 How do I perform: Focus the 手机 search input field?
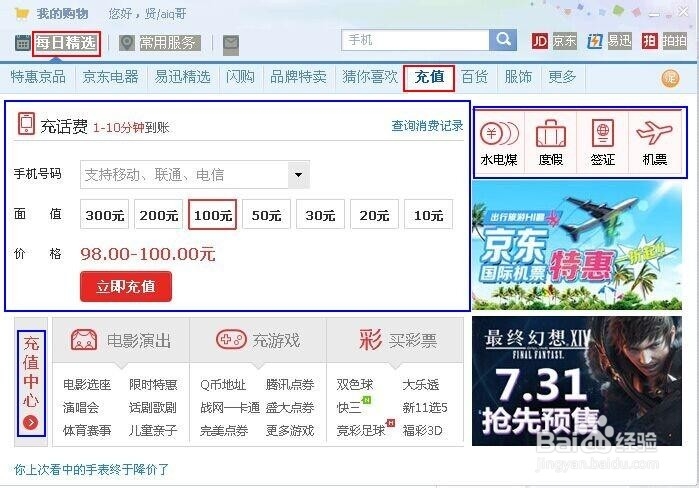[415, 40]
